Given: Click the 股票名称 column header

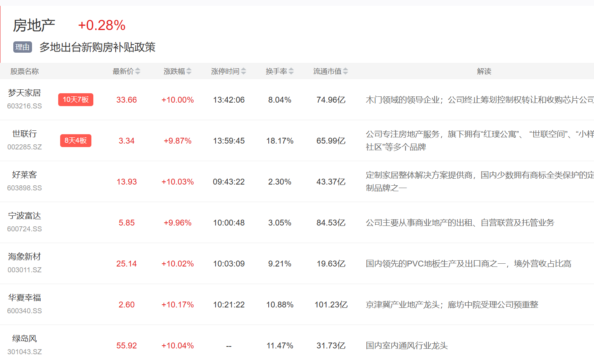Looking at the screenshot, I should point(24,71).
